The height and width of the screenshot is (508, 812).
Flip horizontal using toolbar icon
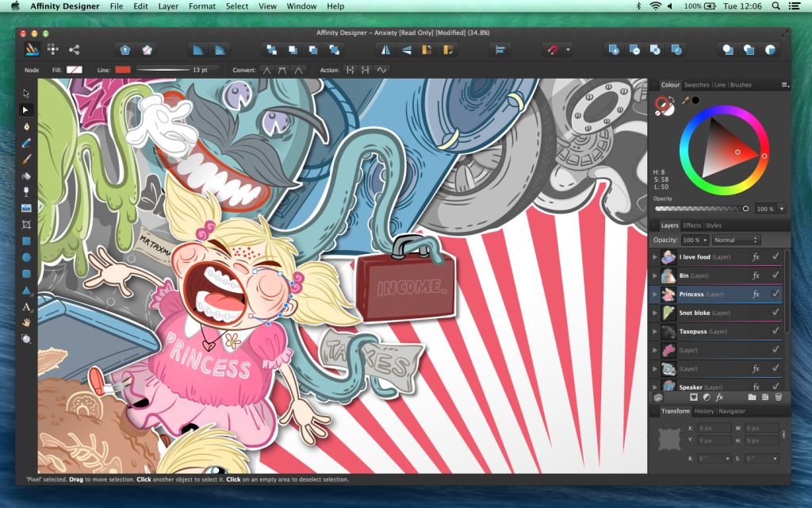tap(386, 49)
